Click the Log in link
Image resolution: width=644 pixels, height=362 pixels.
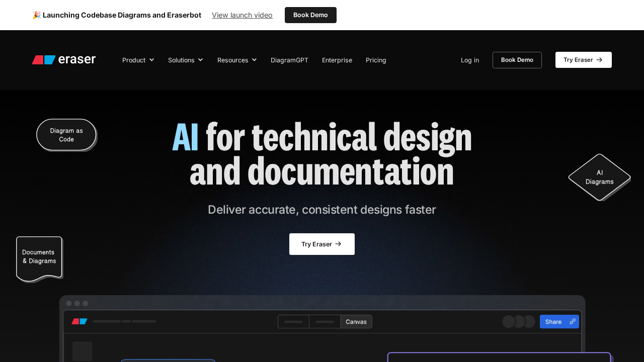[470, 60]
